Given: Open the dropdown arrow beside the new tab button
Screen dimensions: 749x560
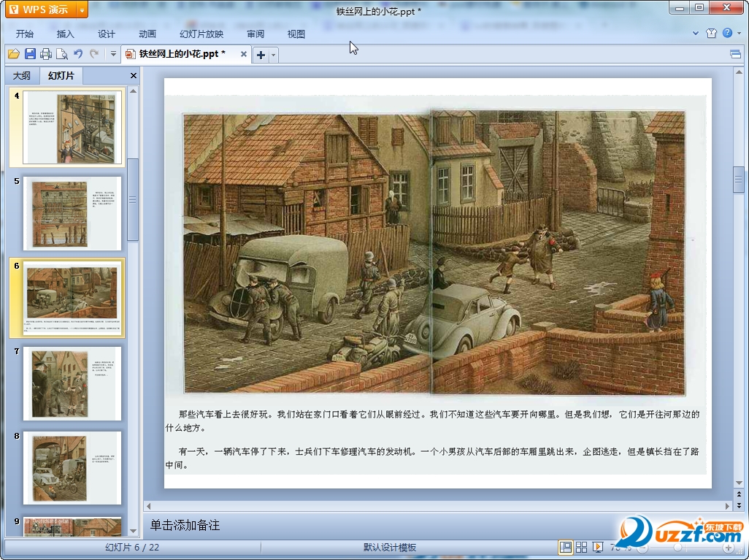Looking at the screenshot, I should point(274,55).
